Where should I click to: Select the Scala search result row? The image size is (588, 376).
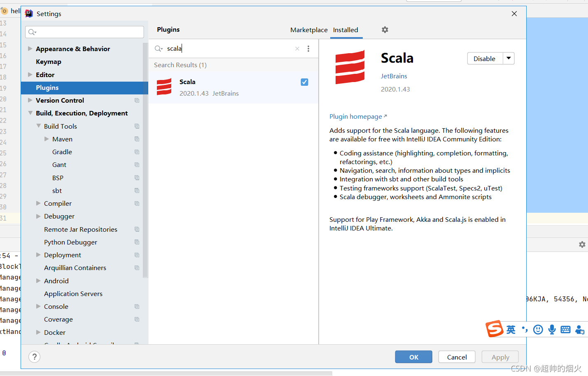(233, 87)
